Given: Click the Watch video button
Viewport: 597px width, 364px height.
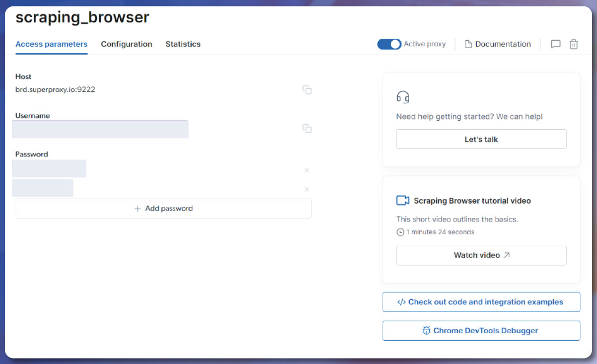Looking at the screenshot, I should [481, 255].
